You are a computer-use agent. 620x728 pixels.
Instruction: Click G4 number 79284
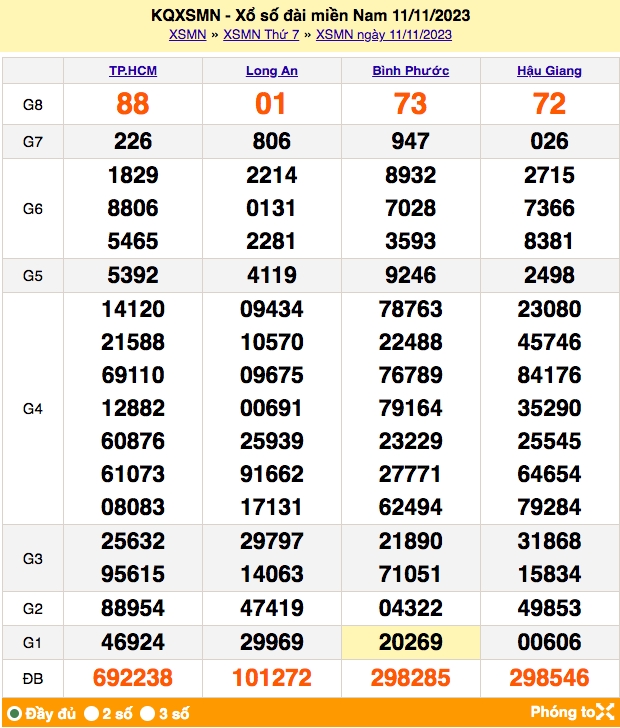point(549,507)
